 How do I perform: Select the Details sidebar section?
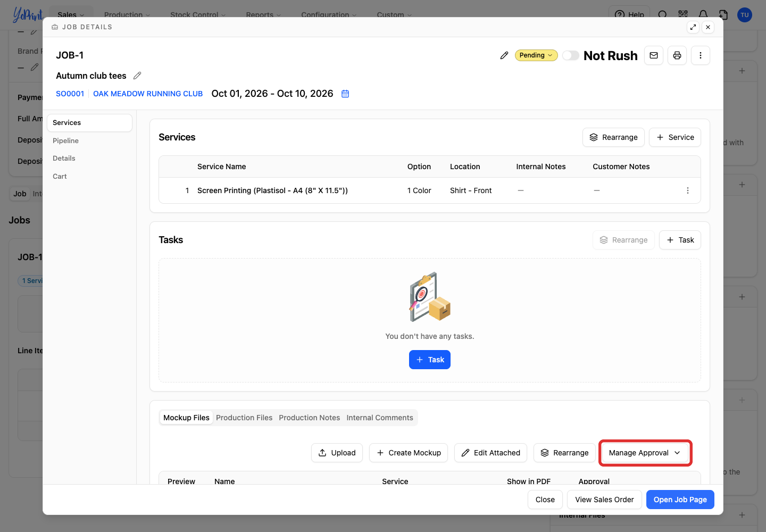click(x=89, y=159)
